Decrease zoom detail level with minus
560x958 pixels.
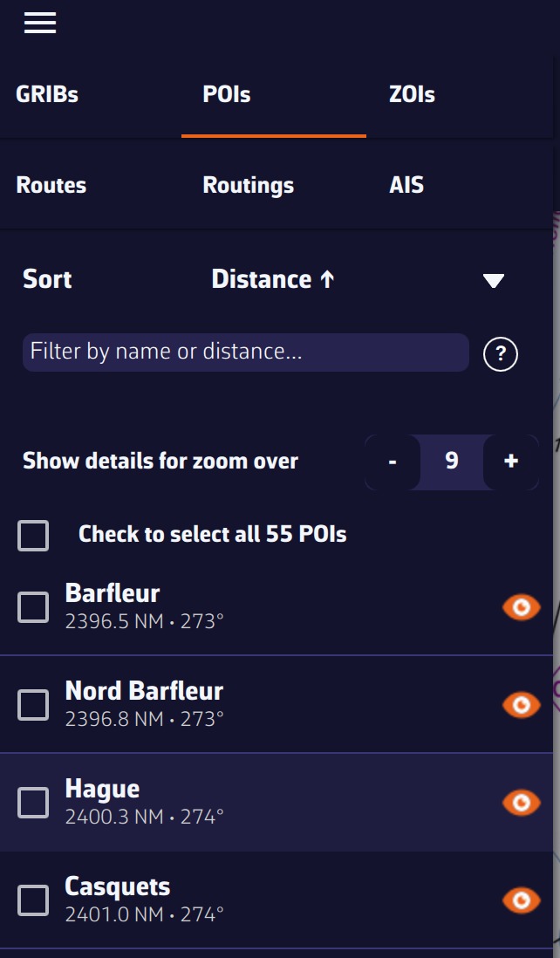click(393, 461)
